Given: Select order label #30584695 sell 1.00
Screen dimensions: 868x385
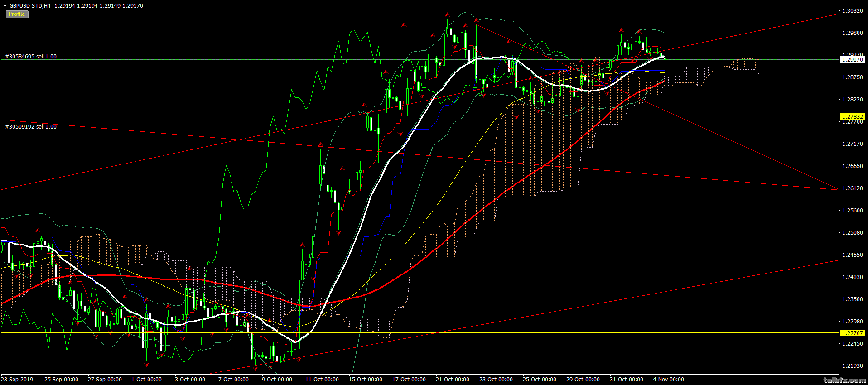Looking at the screenshot, I should pyautogui.click(x=31, y=57).
